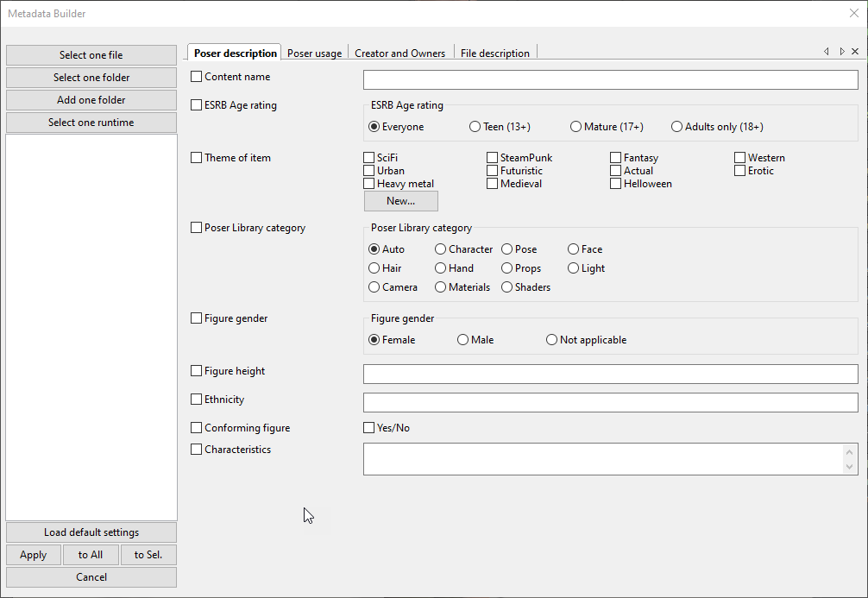Click the New... theme button
Screen dimensions: 868x598
(401, 201)
